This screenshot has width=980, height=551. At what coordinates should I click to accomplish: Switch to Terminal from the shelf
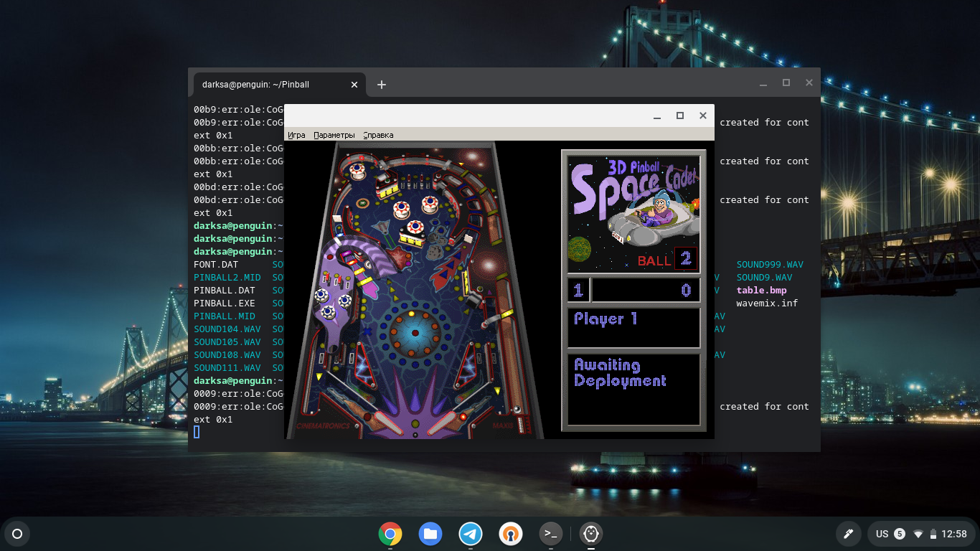point(551,534)
